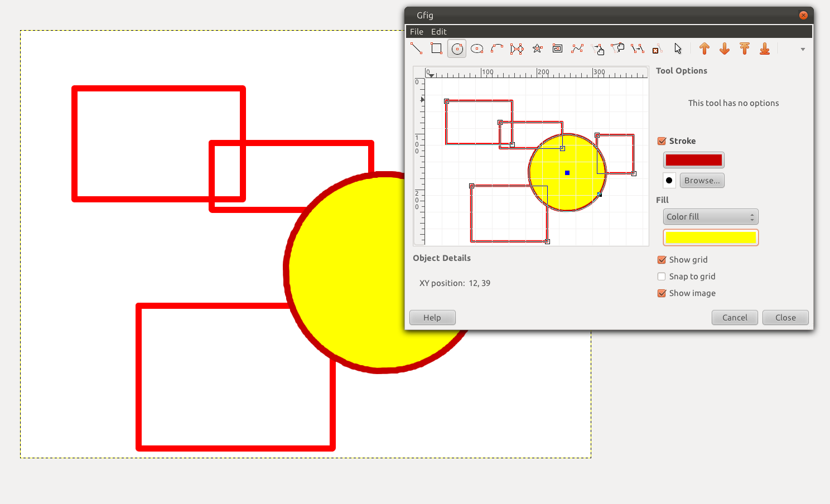830x504 pixels.
Task: Enable Snap to grid
Action: (x=661, y=276)
